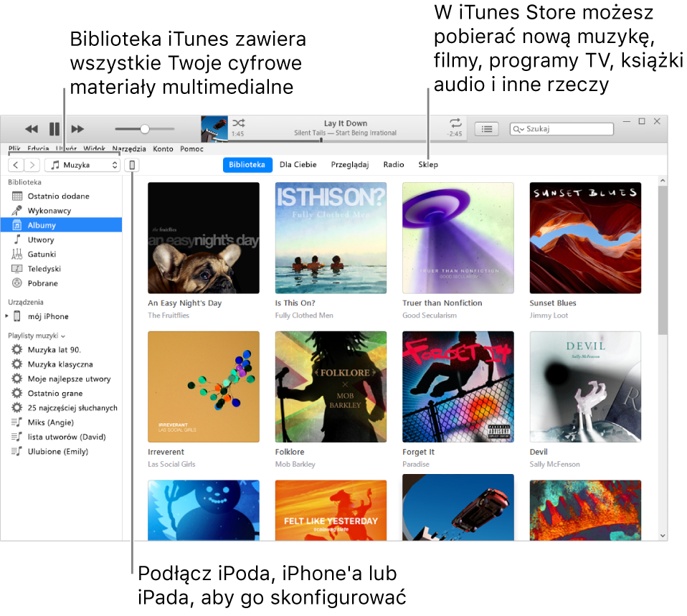Image resolution: width=687 pixels, height=616 pixels.
Task: Click the fast-forward playback icon
Action: 77,128
